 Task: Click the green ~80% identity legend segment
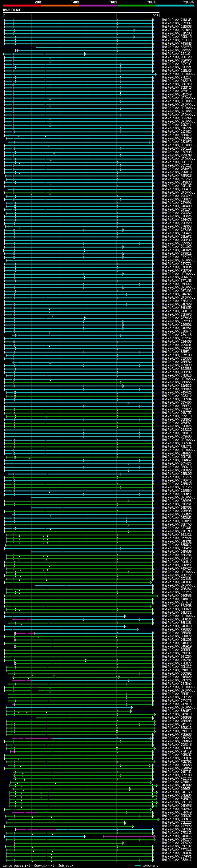136,6
